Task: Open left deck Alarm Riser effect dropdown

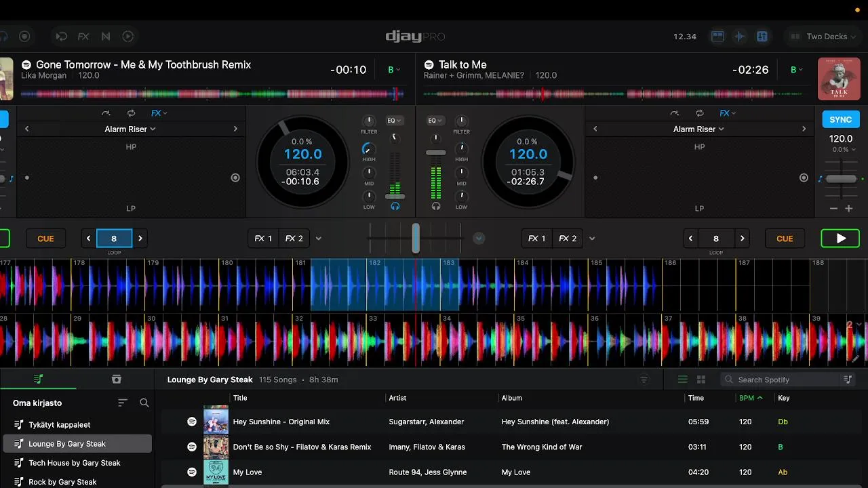Action: tap(130, 129)
